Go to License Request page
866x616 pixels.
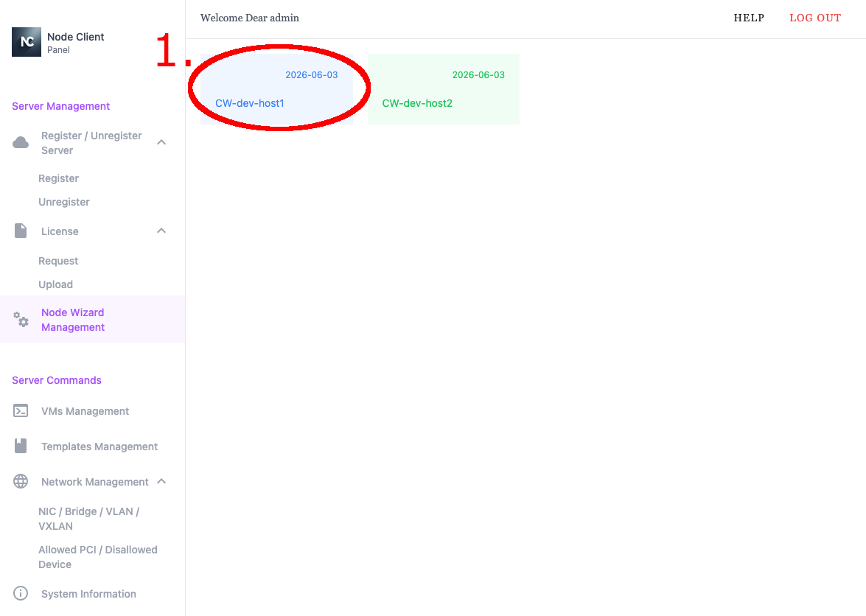[58, 261]
